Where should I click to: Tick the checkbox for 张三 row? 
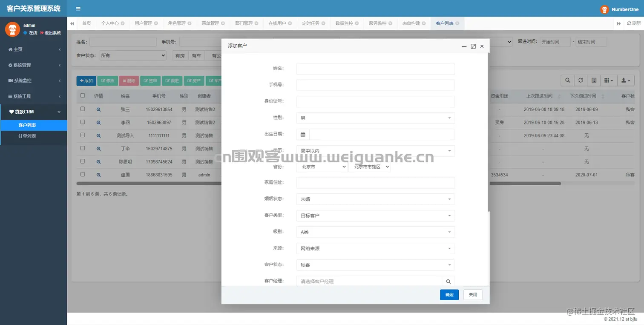click(x=83, y=109)
